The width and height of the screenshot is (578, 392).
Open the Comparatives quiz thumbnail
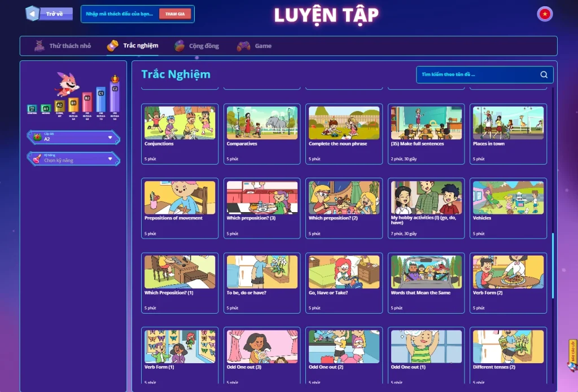point(262,123)
